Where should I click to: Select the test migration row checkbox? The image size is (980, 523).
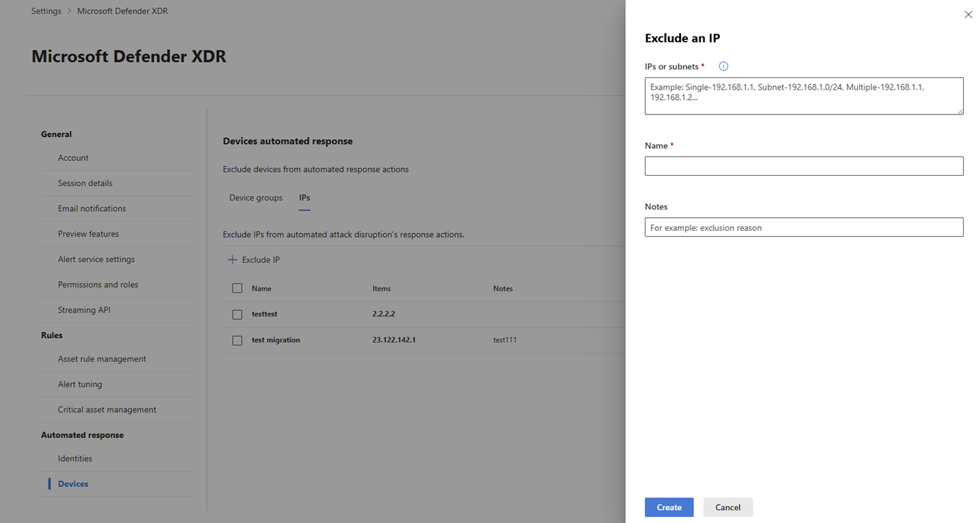click(x=237, y=341)
